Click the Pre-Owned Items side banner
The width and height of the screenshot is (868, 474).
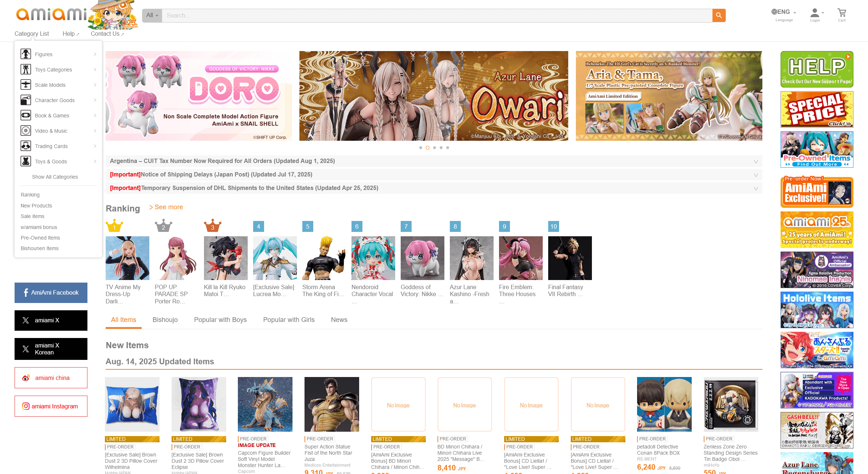(817, 149)
